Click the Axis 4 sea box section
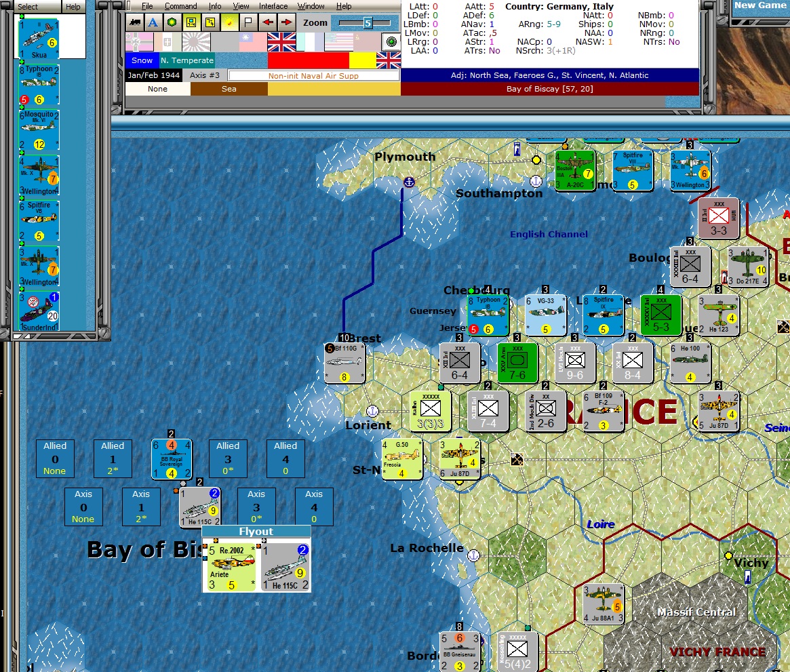790x672 pixels. coord(314,507)
